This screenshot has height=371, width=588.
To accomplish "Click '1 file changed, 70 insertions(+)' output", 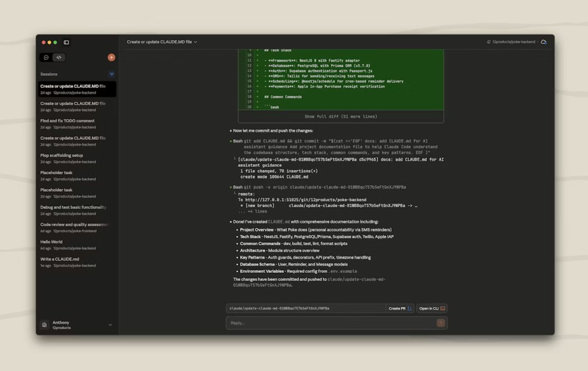I will click(x=279, y=171).
